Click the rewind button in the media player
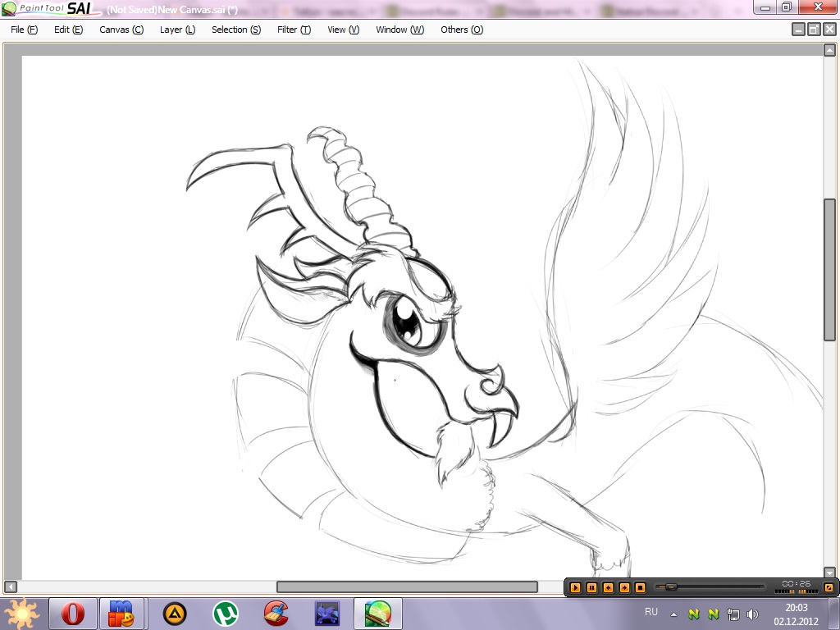Viewport: 840px width, 630px height. click(x=608, y=587)
